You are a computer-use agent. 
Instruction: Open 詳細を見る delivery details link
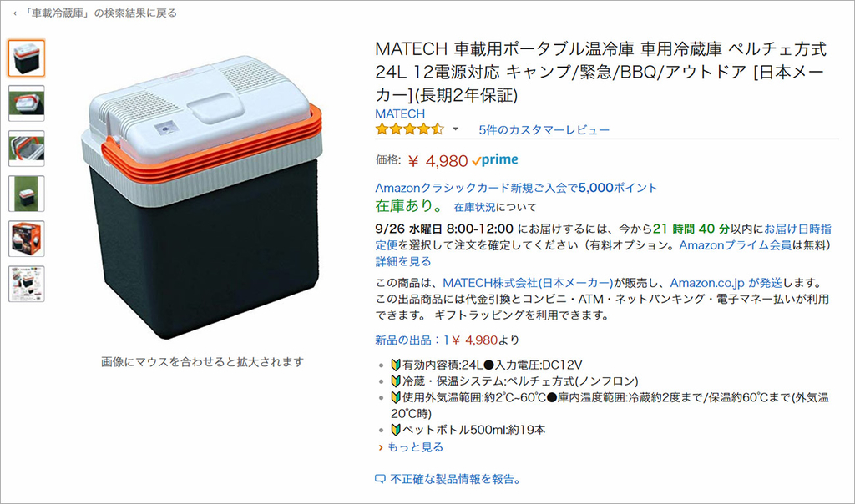(x=403, y=261)
